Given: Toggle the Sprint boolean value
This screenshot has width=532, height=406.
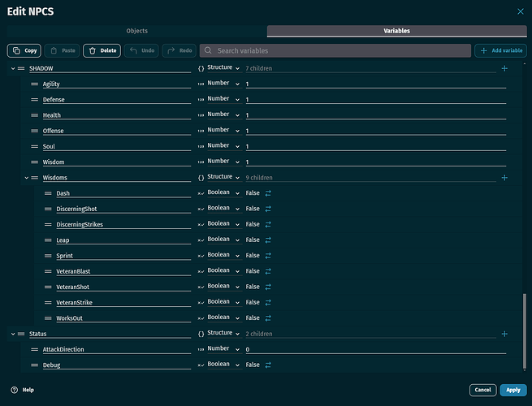Looking at the screenshot, I should 268,256.
